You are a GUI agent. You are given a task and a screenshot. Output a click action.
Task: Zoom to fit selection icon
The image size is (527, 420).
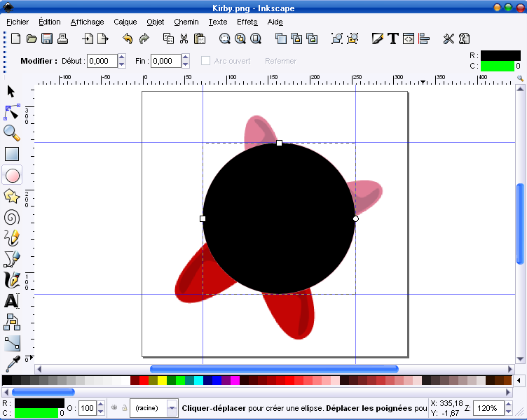224,38
